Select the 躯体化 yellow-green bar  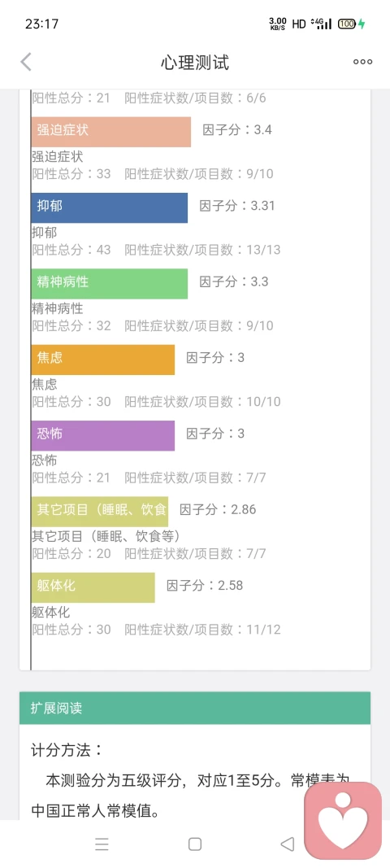tap(93, 587)
